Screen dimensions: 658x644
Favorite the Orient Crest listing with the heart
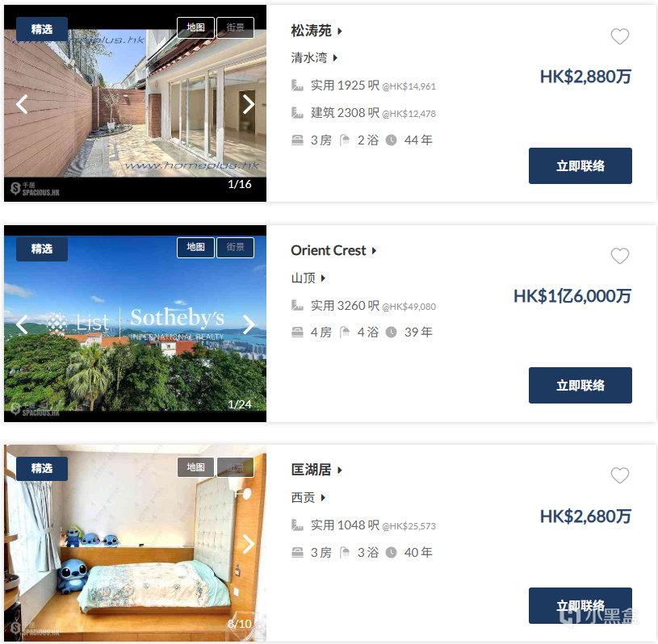619,256
